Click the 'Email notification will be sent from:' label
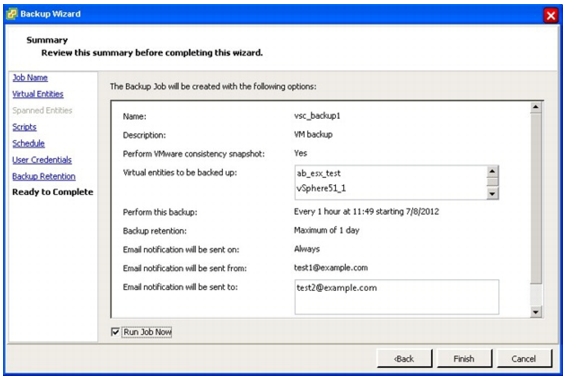The height and width of the screenshot is (381, 580). 185,269
